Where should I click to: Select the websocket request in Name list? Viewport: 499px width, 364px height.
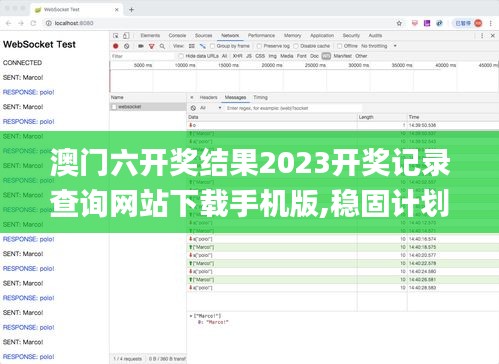tap(148, 107)
